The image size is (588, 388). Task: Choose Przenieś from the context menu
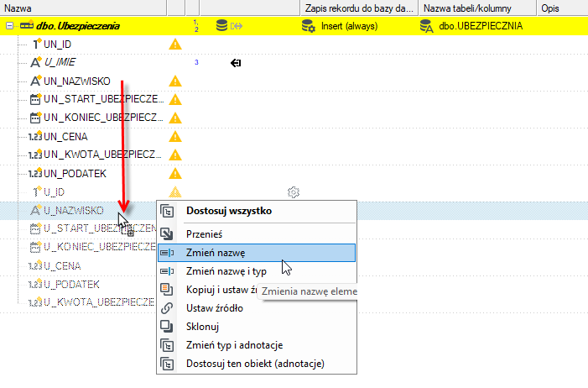click(x=257, y=234)
